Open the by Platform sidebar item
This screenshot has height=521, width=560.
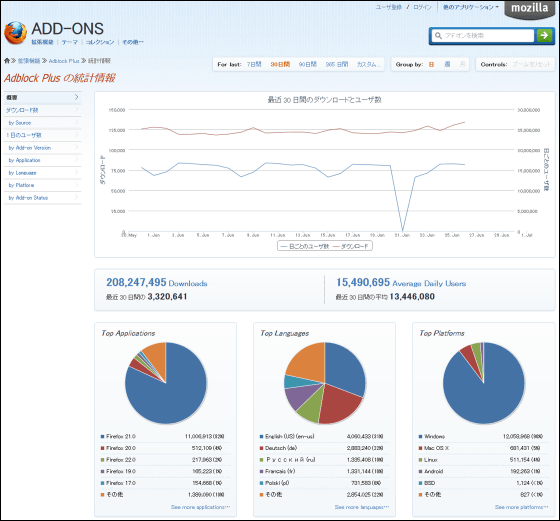42,185
